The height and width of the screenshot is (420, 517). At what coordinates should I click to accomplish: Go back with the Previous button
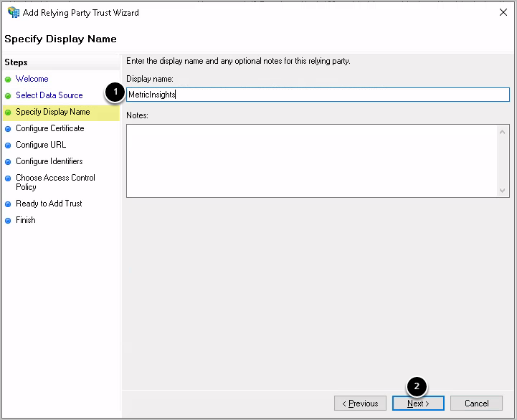coord(360,404)
